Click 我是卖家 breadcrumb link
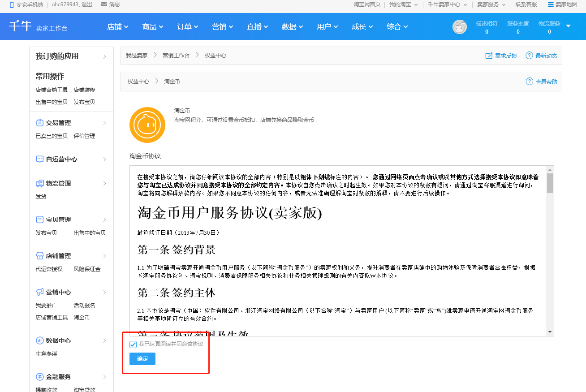 point(137,56)
